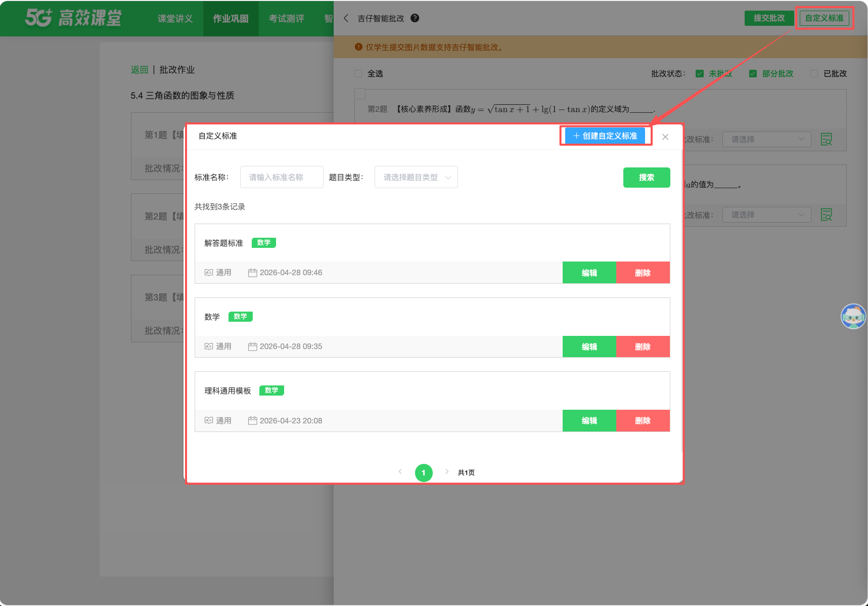This screenshot has height=606, width=868.
Task: Click the 返回 link
Action: coord(140,70)
